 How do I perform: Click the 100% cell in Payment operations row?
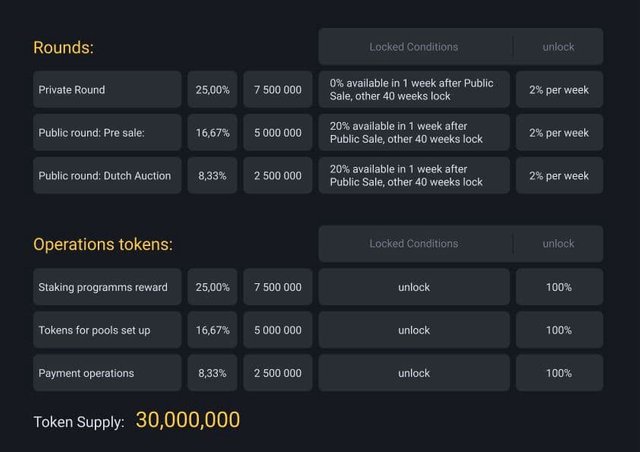point(559,373)
